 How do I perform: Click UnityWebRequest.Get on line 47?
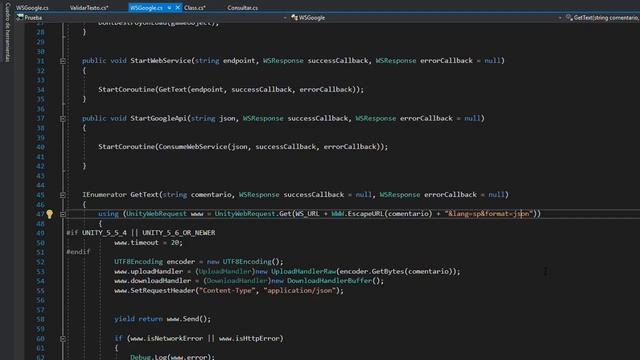pos(253,213)
